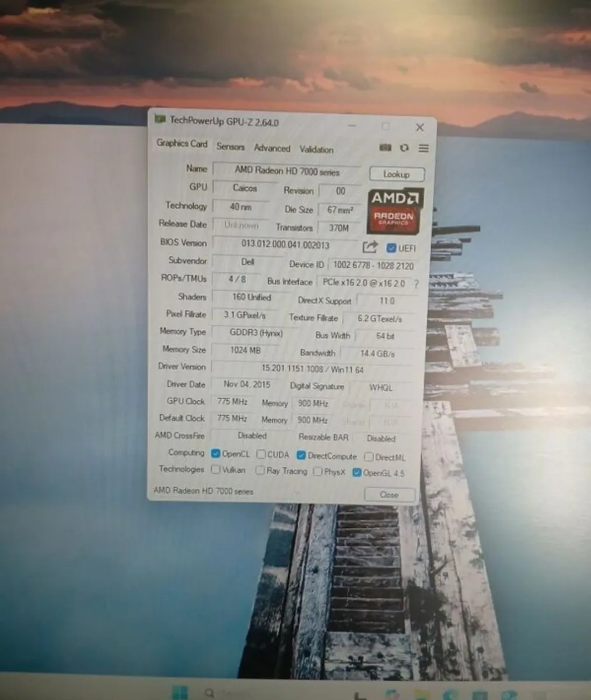
Task: Click the Lookup button
Action: click(x=397, y=174)
